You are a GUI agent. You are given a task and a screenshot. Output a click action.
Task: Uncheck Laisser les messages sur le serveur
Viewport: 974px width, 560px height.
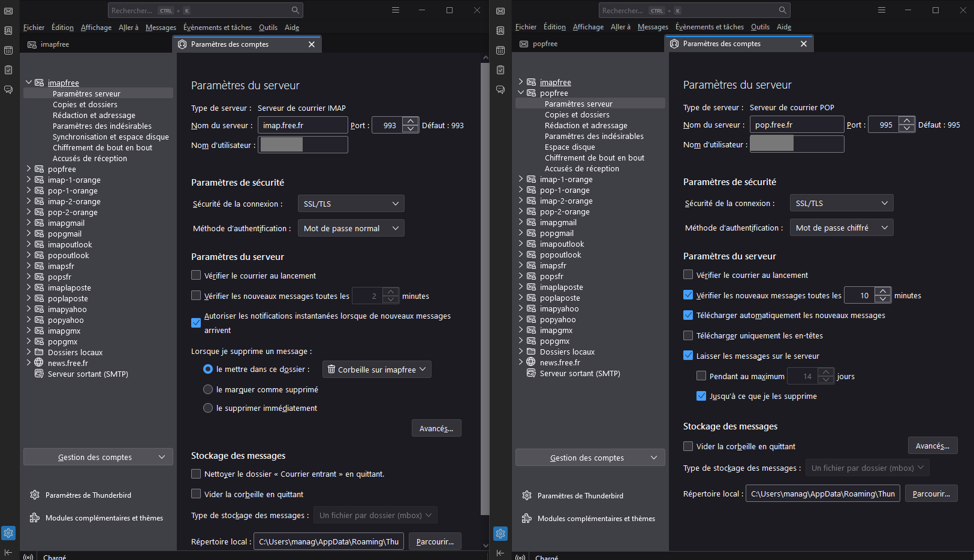pos(688,355)
